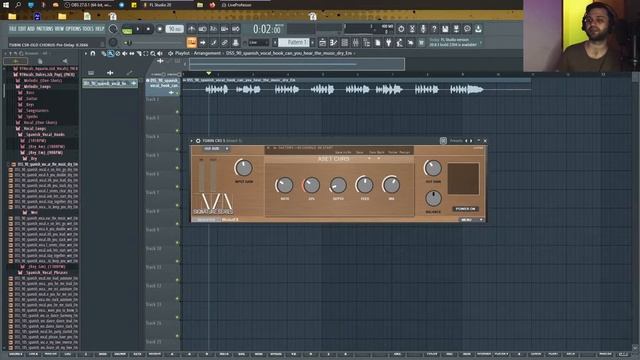Click the save project icon
Image resolution: width=640 pixels, height=360 pixels.
coord(445,29)
